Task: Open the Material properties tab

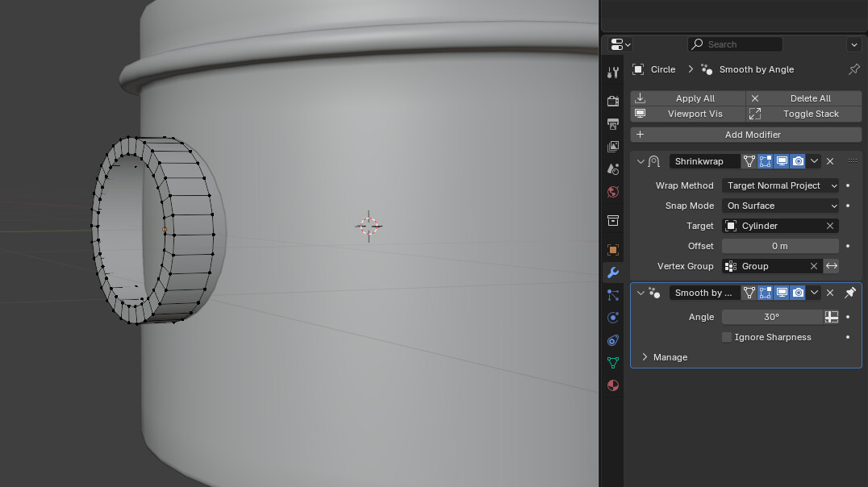Action: click(x=613, y=385)
